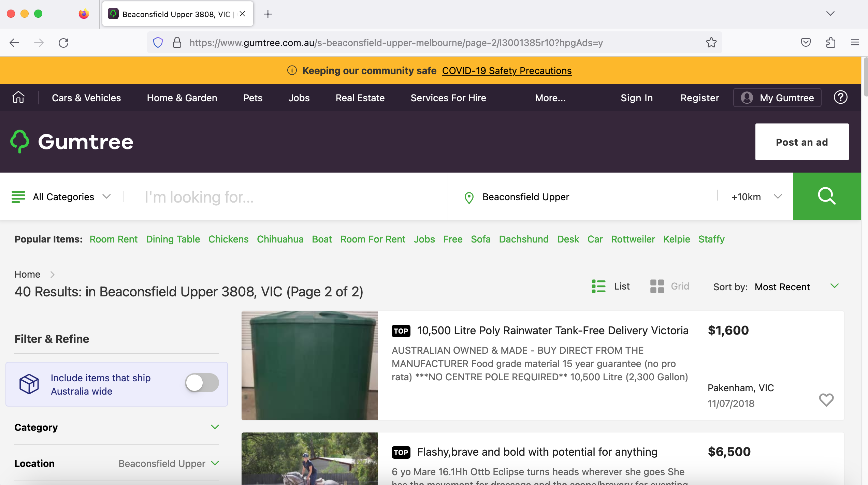Click the Gumtree tree logo

[x=19, y=142]
